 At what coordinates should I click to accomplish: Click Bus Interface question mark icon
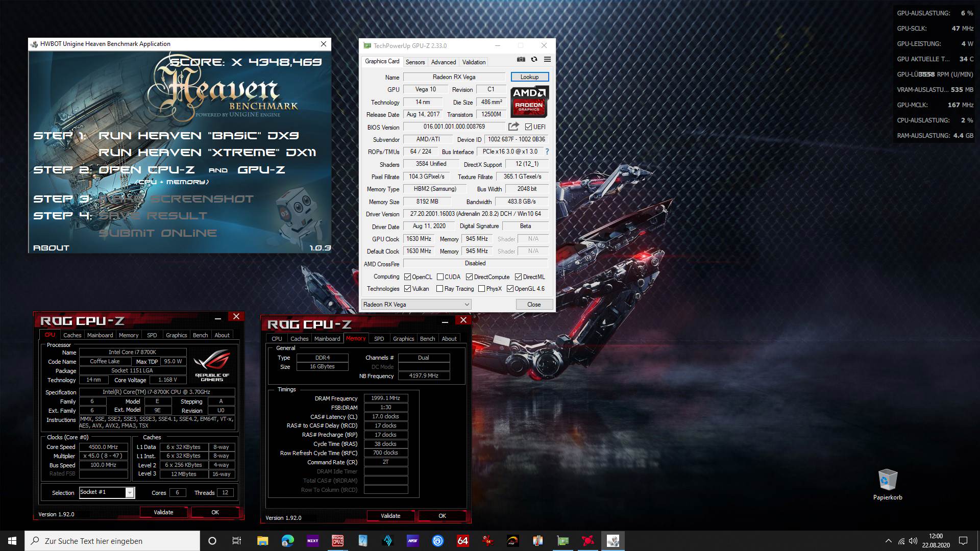(x=547, y=152)
